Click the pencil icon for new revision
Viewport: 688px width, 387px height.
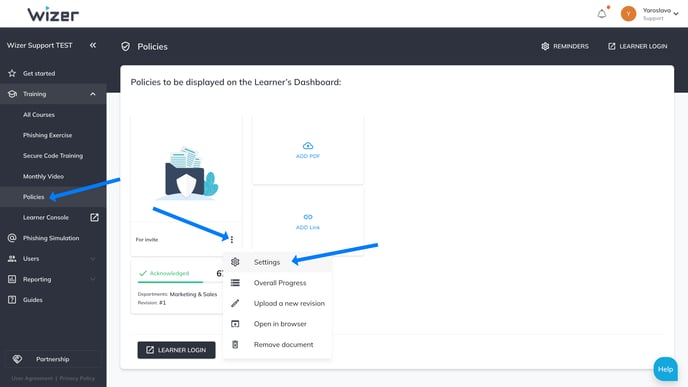coord(235,303)
